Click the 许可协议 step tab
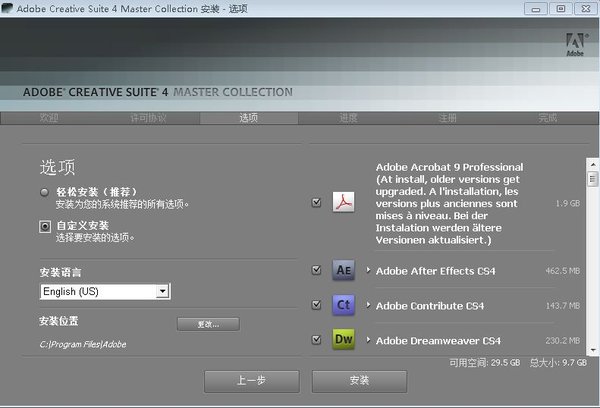The height and width of the screenshot is (408, 600). pyautogui.click(x=148, y=118)
